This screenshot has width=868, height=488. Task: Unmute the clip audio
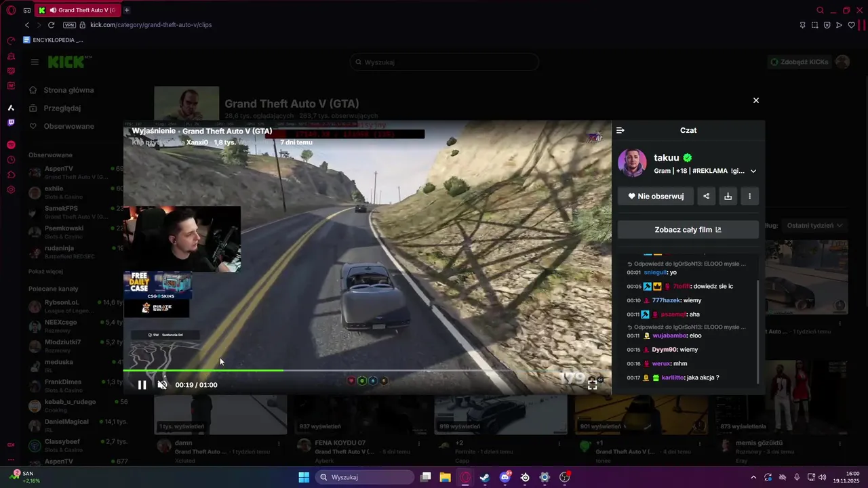pyautogui.click(x=162, y=385)
